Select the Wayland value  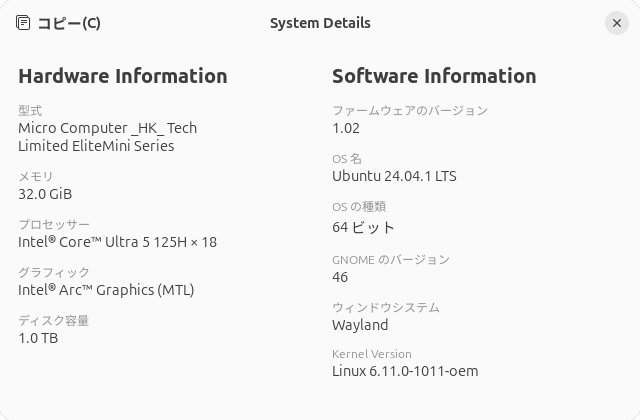point(360,325)
